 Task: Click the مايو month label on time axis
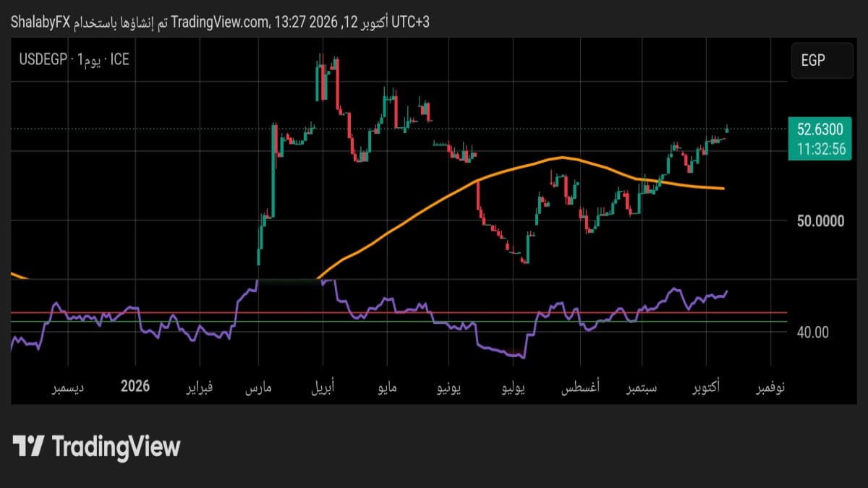point(386,388)
